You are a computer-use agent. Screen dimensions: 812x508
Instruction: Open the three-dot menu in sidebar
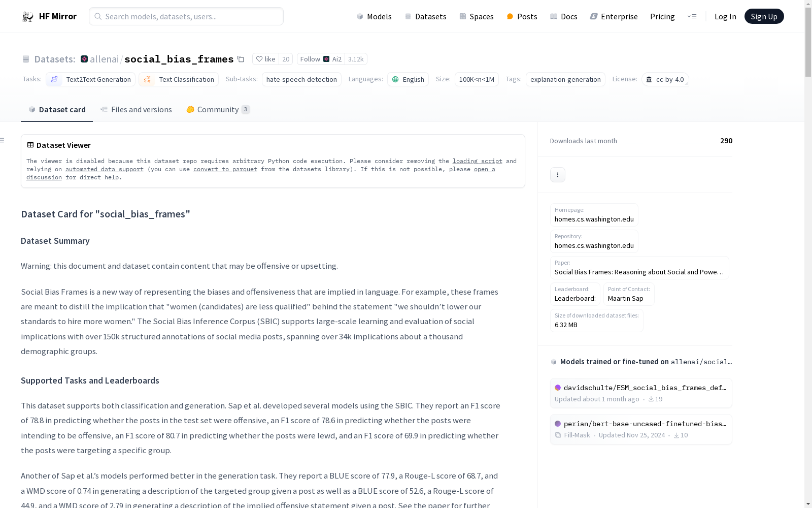[x=558, y=175]
